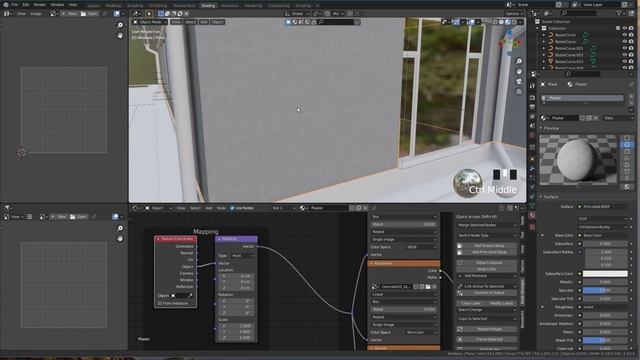Adjust the Sheen Tint slider
The height and width of the screenshot is (360, 640).
point(605,340)
